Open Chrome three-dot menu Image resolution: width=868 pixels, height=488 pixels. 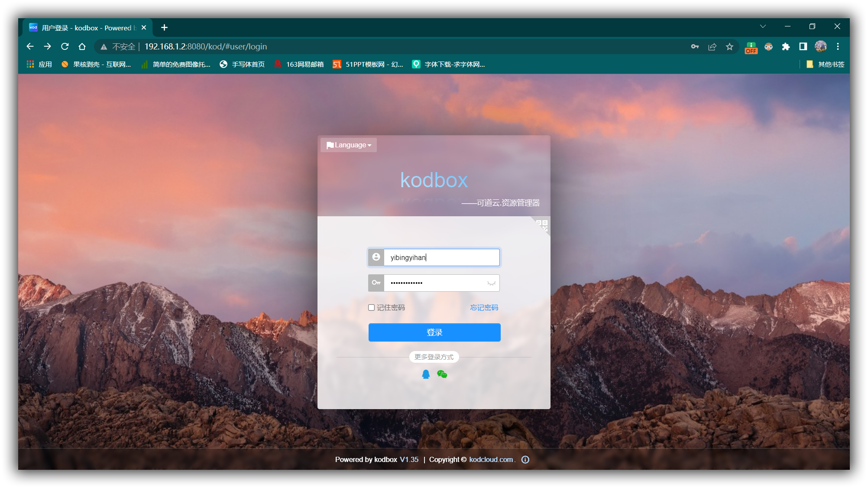838,47
